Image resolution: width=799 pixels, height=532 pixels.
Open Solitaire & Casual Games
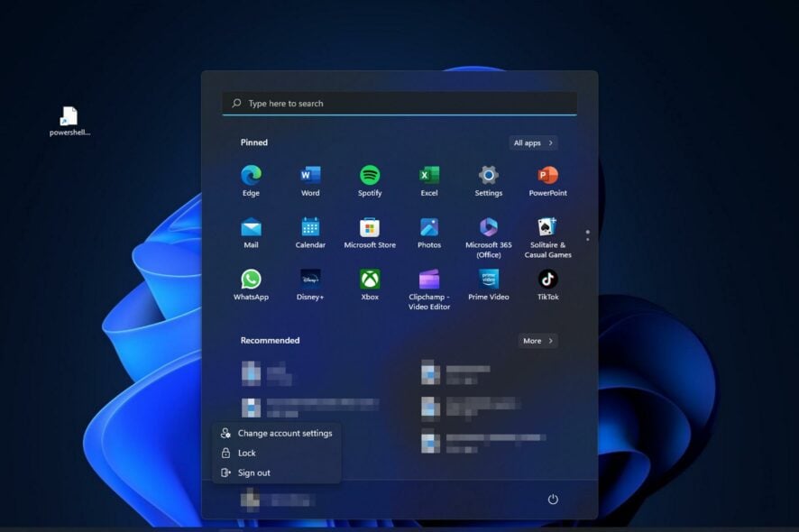[x=547, y=237]
